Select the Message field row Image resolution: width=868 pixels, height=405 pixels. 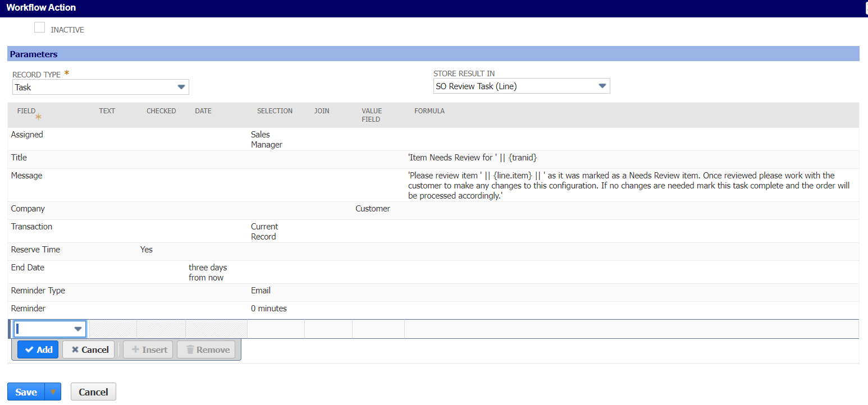(x=433, y=185)
